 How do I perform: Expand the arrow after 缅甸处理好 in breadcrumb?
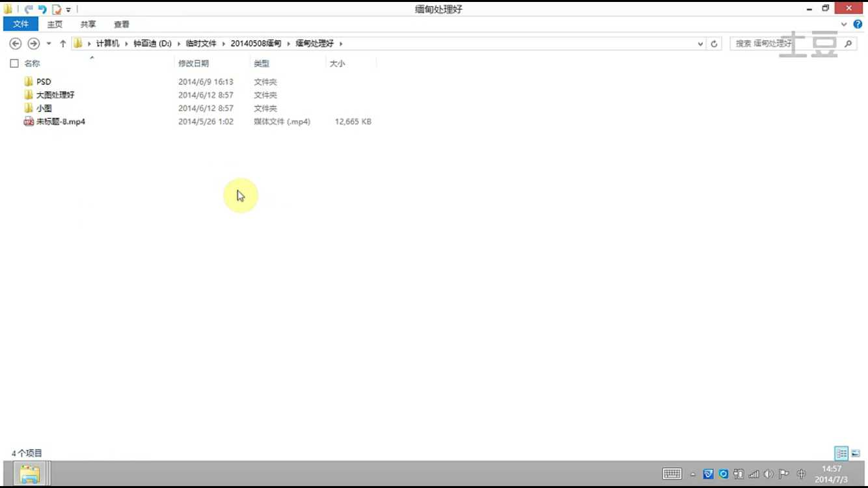(x=340, y=44)
